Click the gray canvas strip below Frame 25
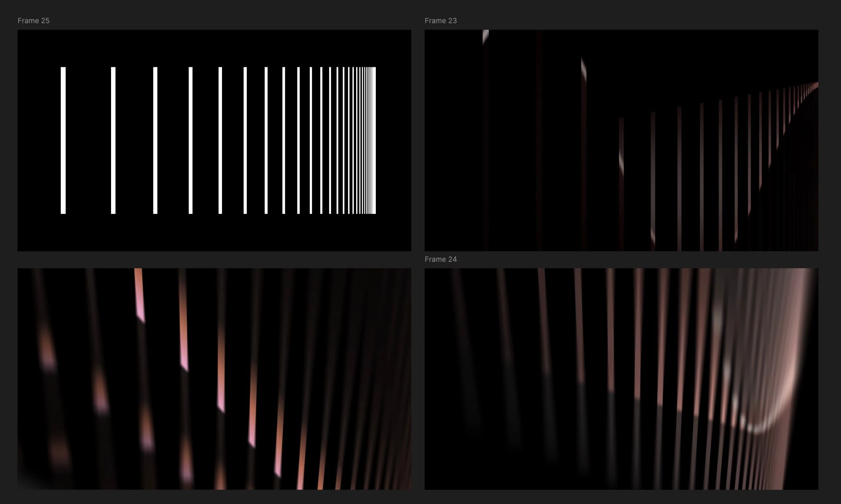Image resolution: width=841 pixels, height=504 pixels. [214, 260]
